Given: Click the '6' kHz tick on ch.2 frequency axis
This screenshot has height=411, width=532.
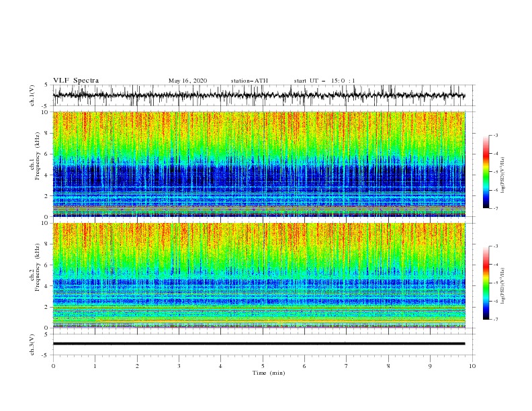Looking at the screenshot, I should (47, 265).
